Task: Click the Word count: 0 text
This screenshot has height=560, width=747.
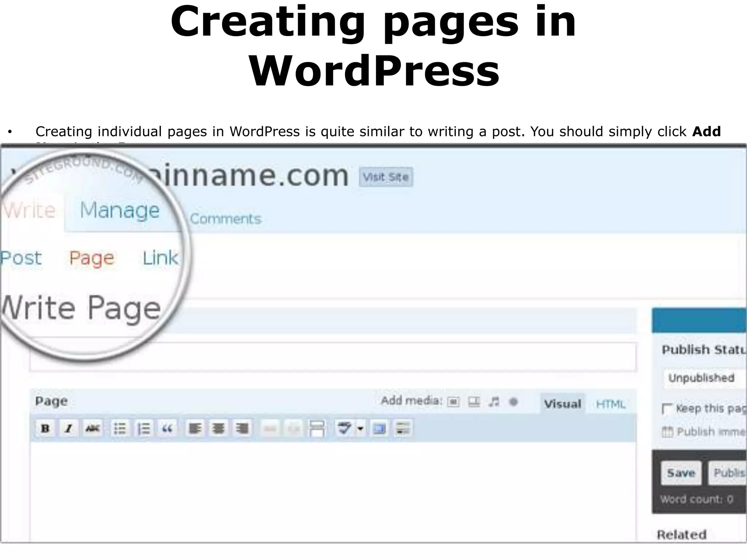Action: 697,499
